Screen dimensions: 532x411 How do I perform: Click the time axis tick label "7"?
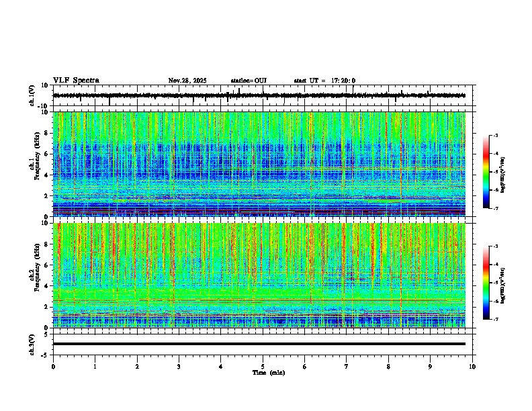coord(347,367)
